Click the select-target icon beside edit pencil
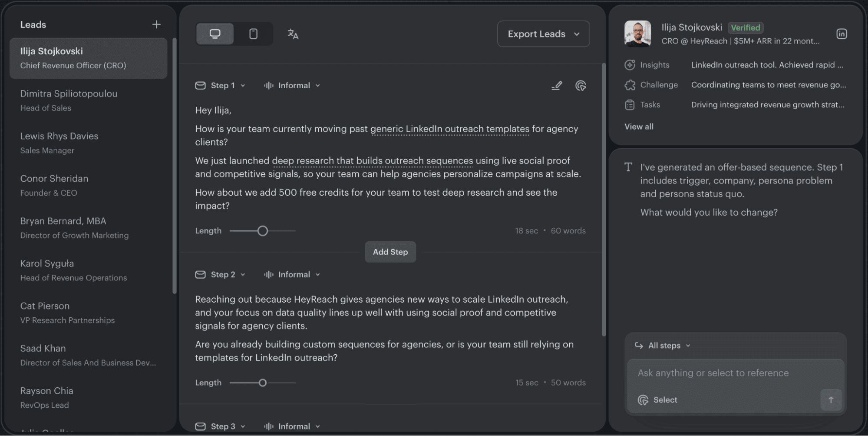 coord(581,86)
